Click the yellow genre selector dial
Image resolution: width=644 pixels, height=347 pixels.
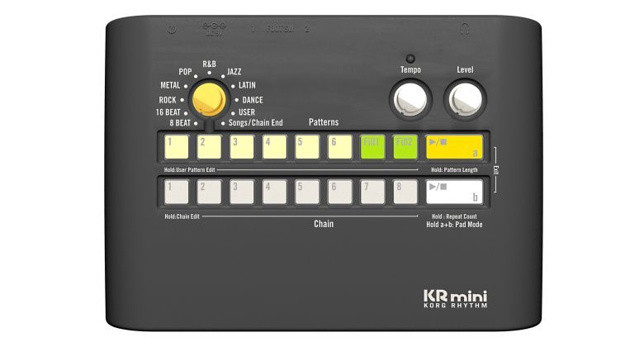207,99
